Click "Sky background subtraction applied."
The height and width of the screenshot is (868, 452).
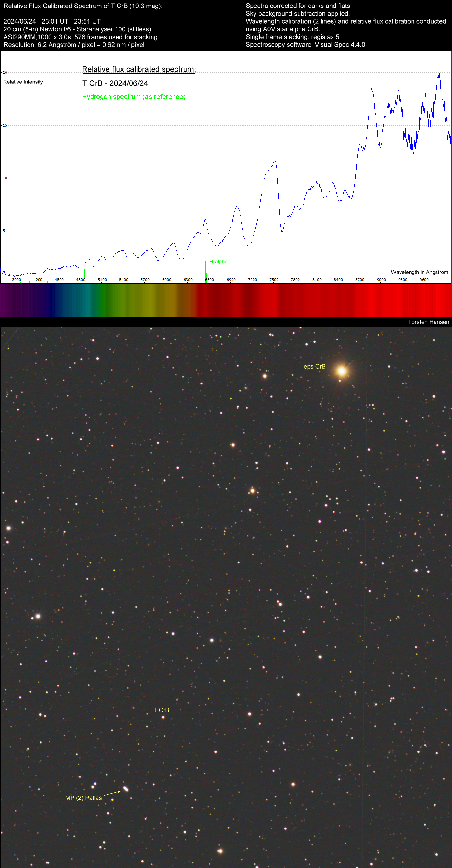(x=298, y=14)
